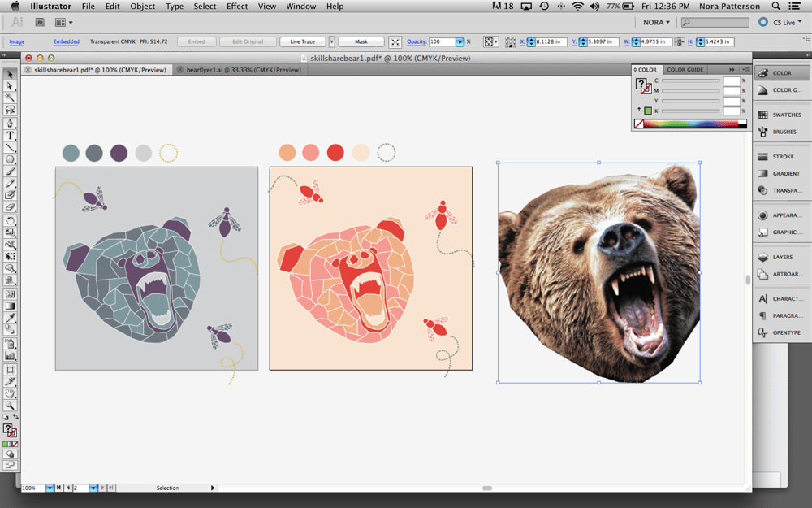Set fill to None in toolbox
This screenshot has width=812, height=508.
pos(15,445)
